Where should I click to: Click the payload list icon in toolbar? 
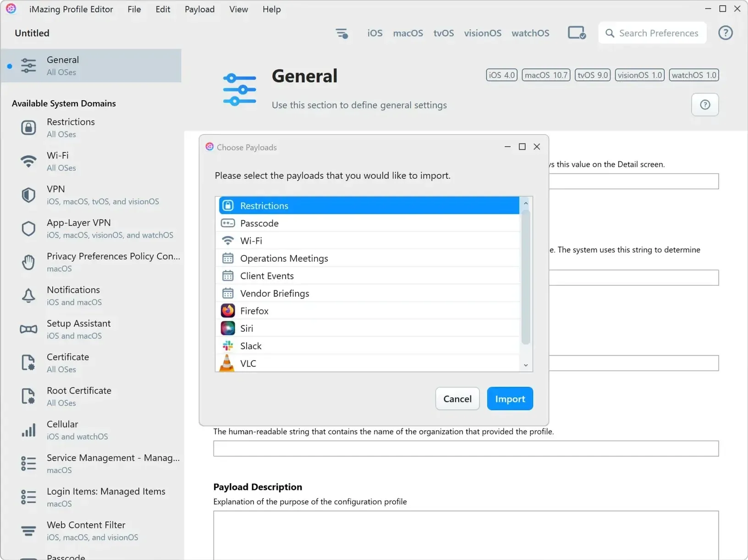(341, 33)
